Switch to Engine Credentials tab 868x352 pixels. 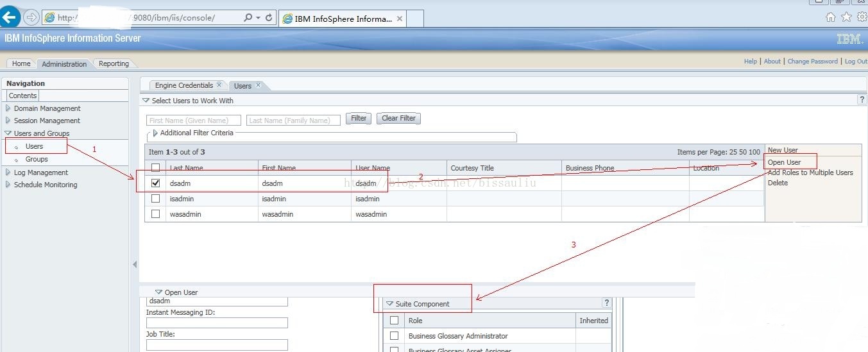(184, 85)
